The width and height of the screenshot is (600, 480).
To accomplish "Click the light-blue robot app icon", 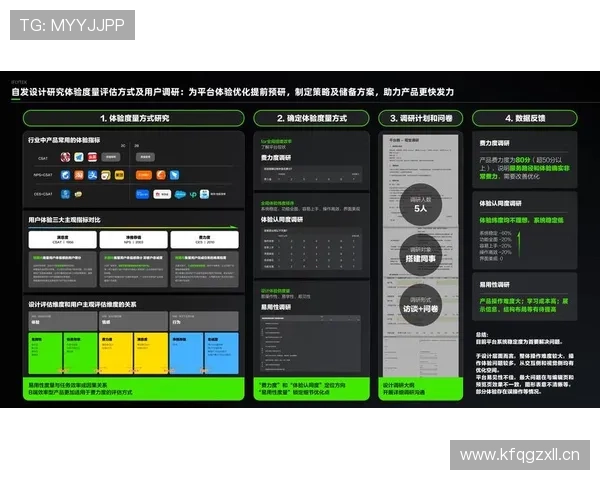I will (204, 194).
